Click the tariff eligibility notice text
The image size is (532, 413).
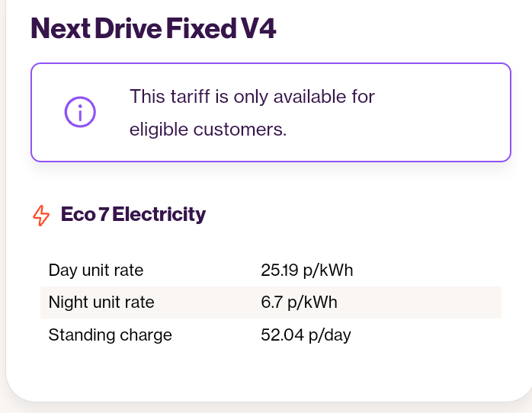pyautogui.click(x=252, y=113)
